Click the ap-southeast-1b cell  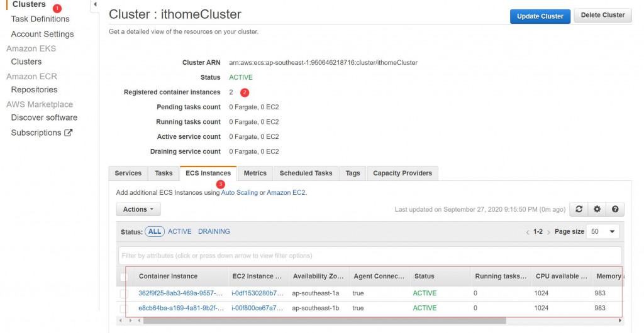[x=316, y=308]
